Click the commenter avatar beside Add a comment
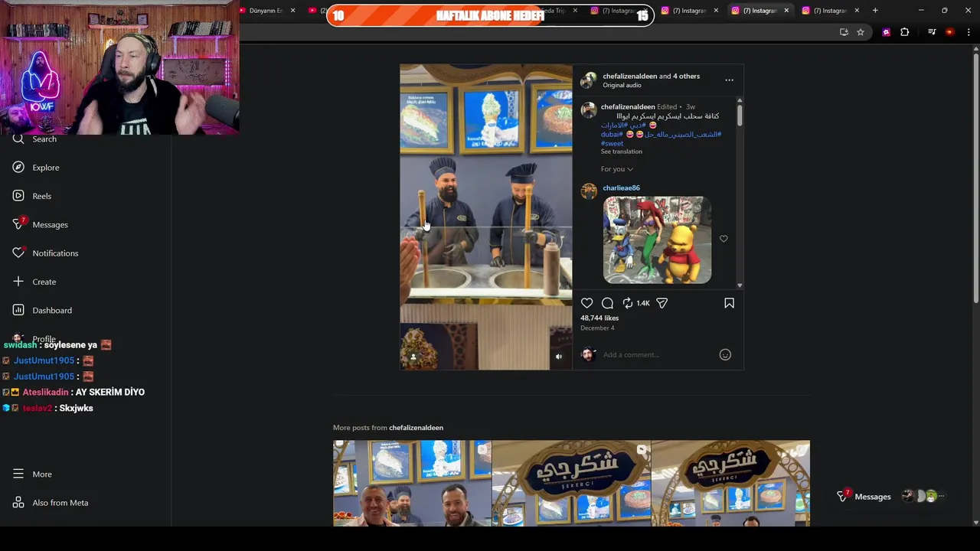 588,354
